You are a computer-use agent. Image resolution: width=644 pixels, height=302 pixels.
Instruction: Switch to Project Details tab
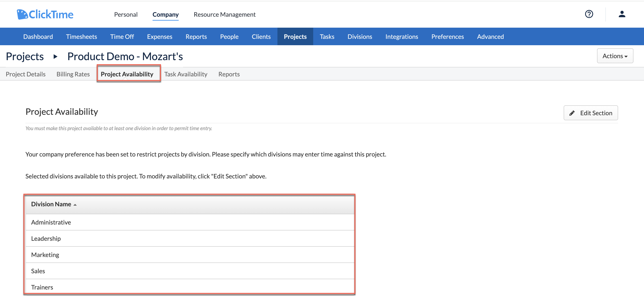25,74
